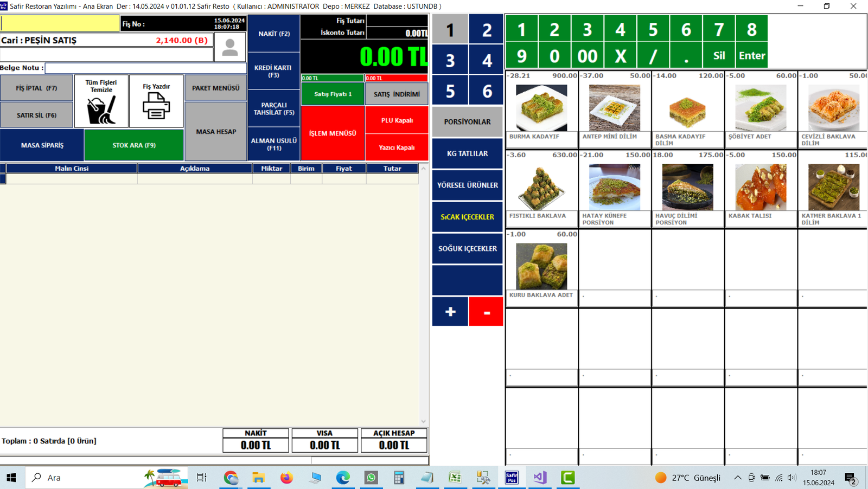Switch to SICAK İÇECEKLER category

(467, 217)
